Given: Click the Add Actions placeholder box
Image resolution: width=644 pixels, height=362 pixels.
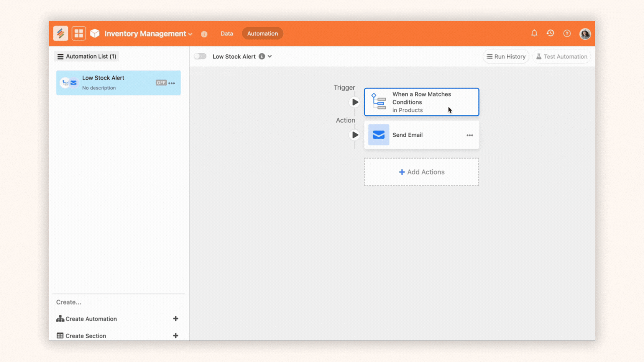Looking at the screenshot, I should click(421, 172).
